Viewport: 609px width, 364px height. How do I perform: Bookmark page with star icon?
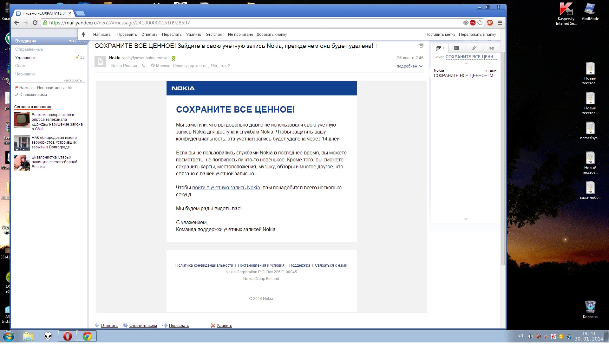(480, 23)
